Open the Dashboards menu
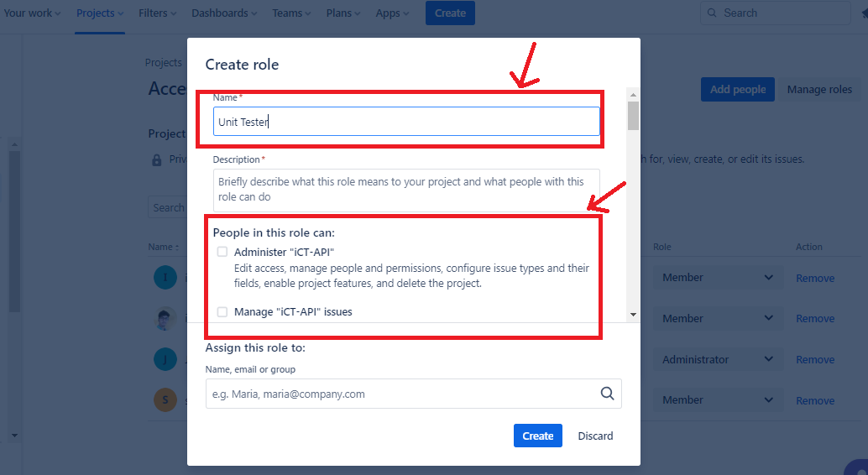 coord(226,13)
